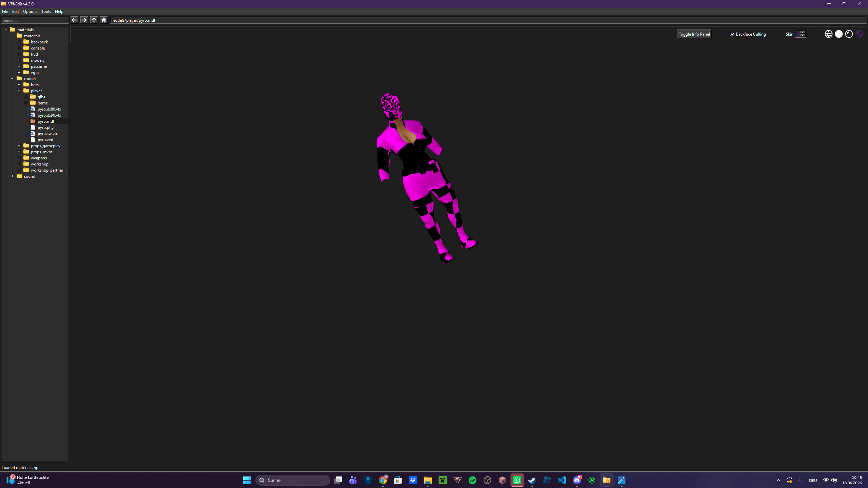Expand the sound folder
This screenshot has height=488, width=868.
click(x=13, y=176)
